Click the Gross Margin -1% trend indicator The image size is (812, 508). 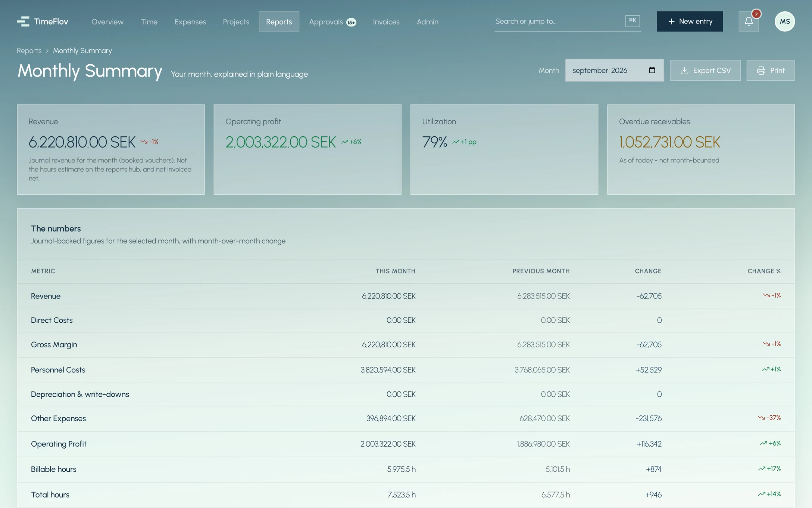772,344
